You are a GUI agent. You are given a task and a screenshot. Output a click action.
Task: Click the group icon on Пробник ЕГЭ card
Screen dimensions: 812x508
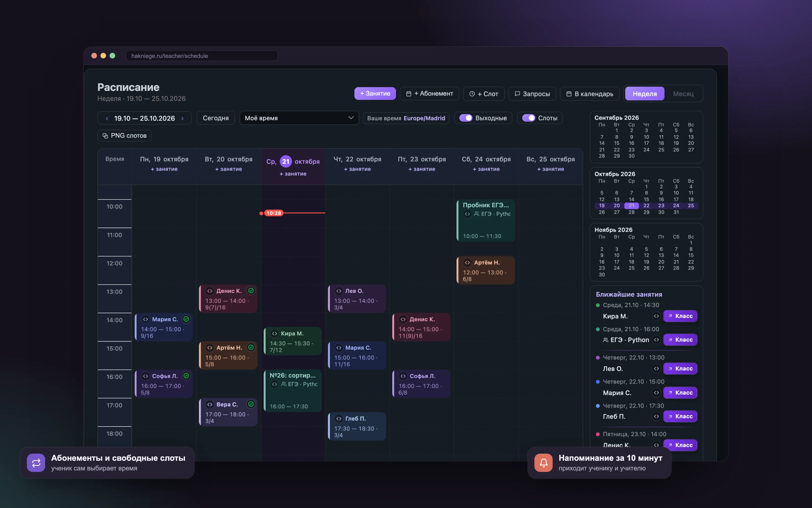[477, 214]
